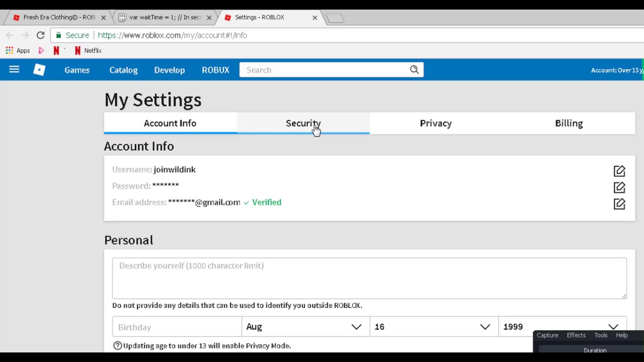The width and height of the screenshot is (644, 362).
Task: Click the My Settings page heading
Action: pos(153,100)
